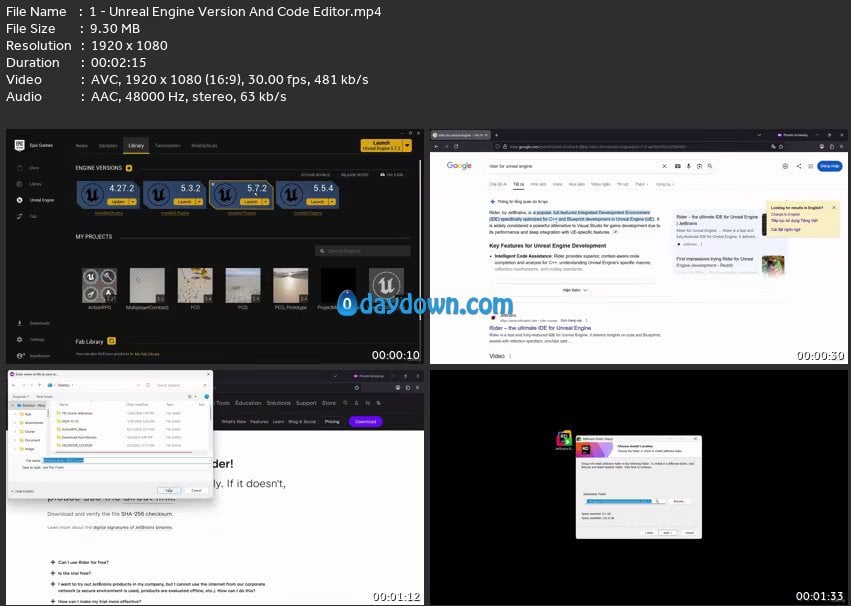Open Support menu on JetBrains site

[x=306, y=403]
